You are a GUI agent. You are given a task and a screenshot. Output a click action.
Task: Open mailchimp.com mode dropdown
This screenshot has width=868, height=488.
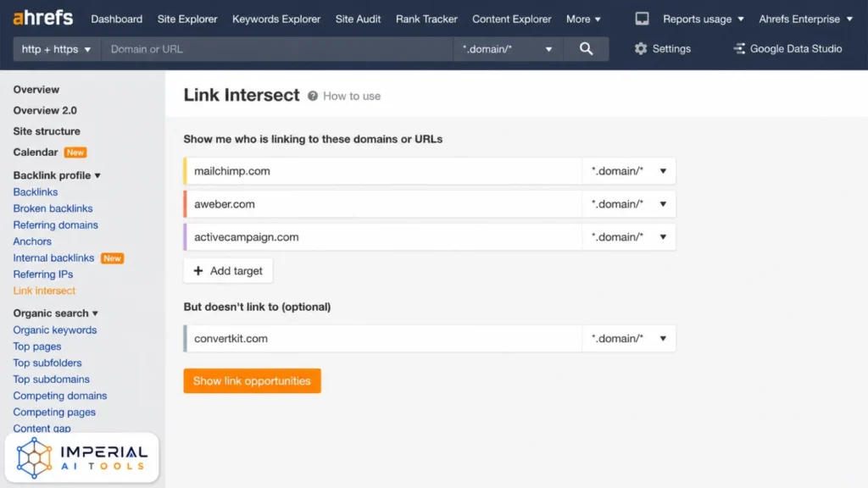click(x=628, y=171)
